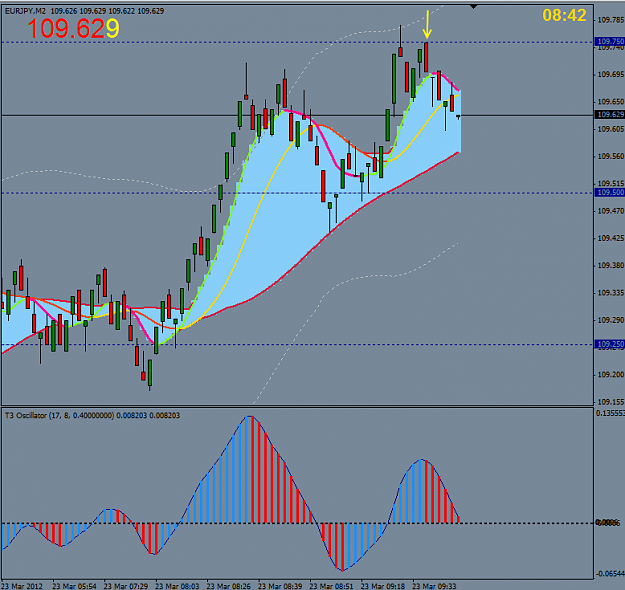Click the 23 Mar 09:18 time label
The height and width of the screenshot is (590, 625).
(383, 586)
